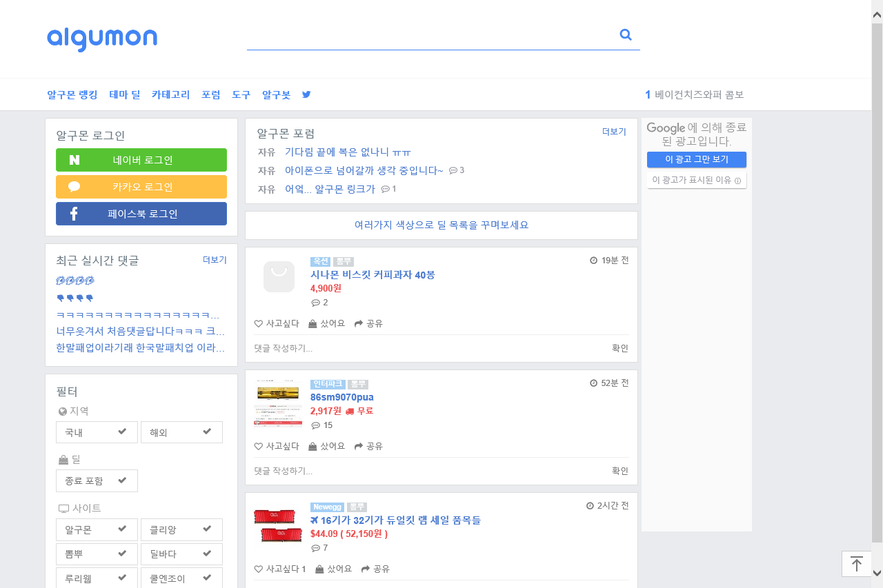Expand 더보기 in 최근 실시간 댓글 panel
The width and height of the screenshot is (883, 588).
pyautogui.click(x=215, y=260)
